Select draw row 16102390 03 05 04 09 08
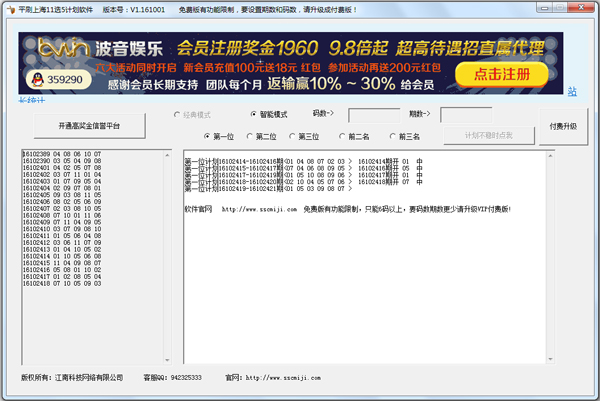Viewport: 600px width, 401px height. point(62,161)
